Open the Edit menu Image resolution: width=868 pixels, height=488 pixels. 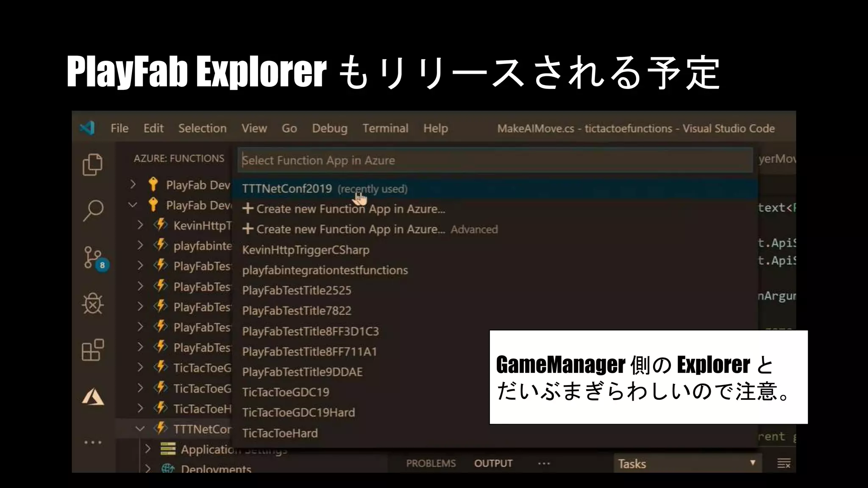coord(153,128)
